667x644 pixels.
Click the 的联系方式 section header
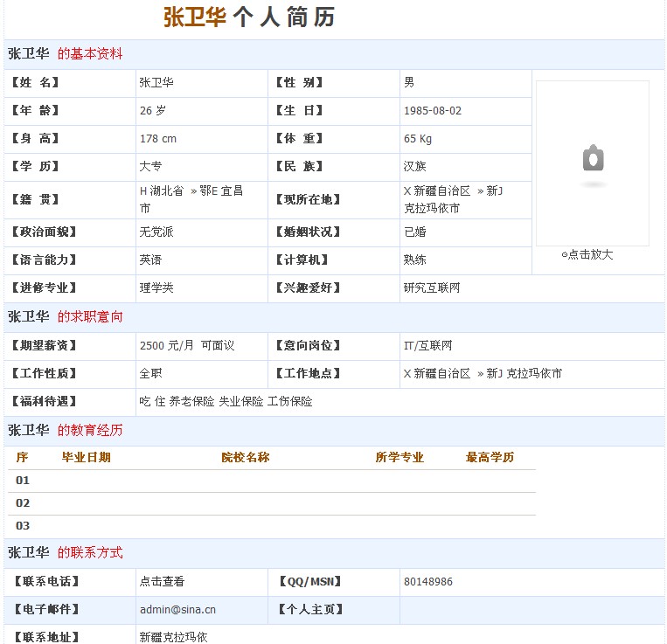pyautogui.click(x=90, y=553)
